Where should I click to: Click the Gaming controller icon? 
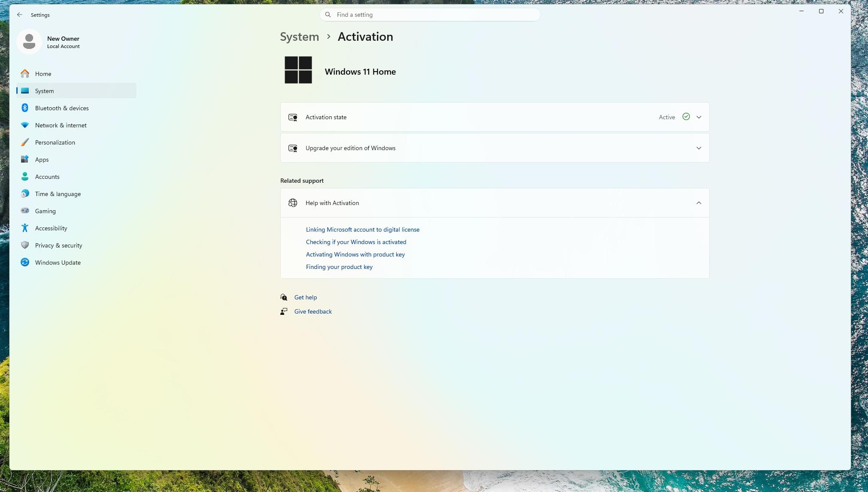(25, 211)
